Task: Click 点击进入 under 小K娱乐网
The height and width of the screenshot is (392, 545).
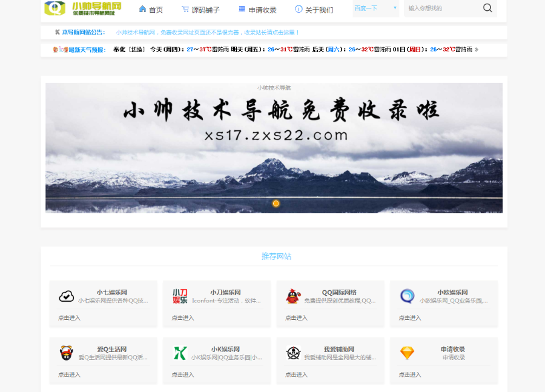Action: pyautogui.click(x=183, y=374)
